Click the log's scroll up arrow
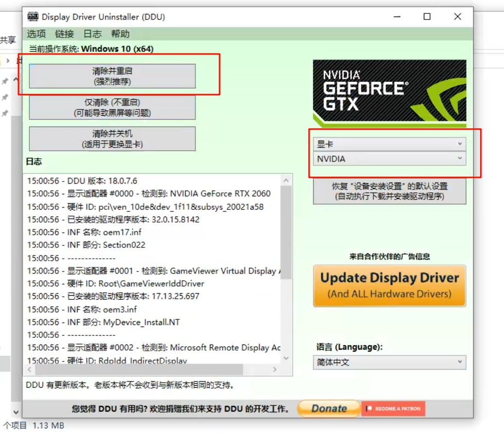This screenshot has height=433, width=504. (286, 180)
